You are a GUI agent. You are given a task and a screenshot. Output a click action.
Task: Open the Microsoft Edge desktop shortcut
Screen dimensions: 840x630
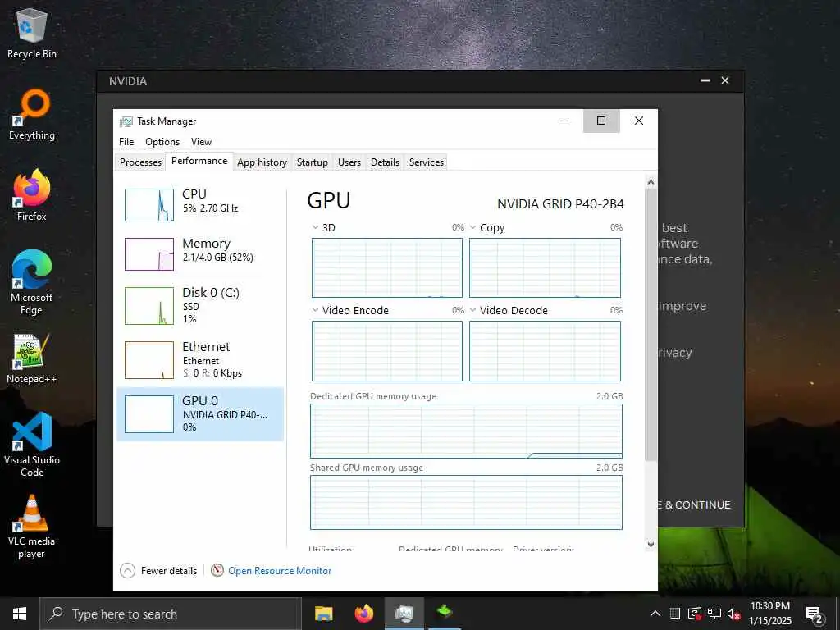(x=32, y=282)
